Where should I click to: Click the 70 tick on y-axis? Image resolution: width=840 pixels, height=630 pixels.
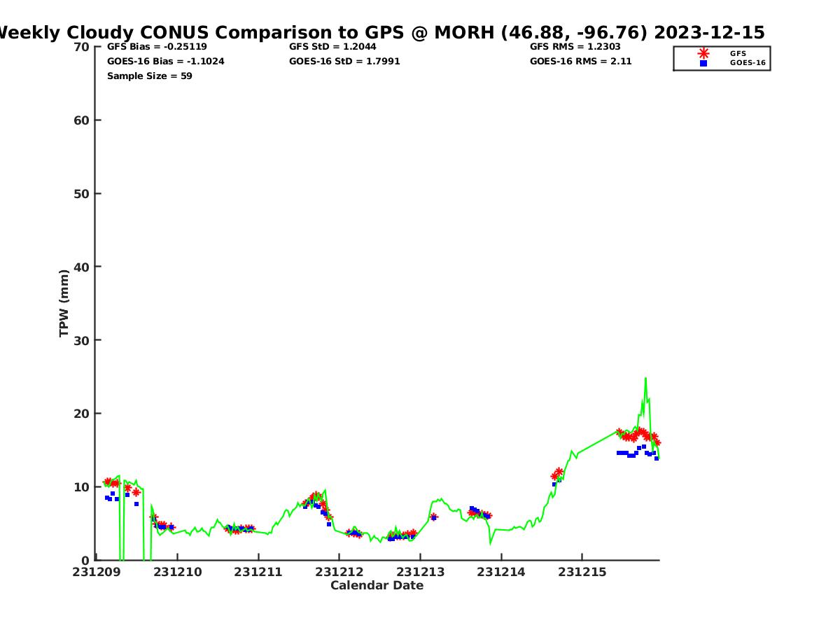click(x=82, y=47)
